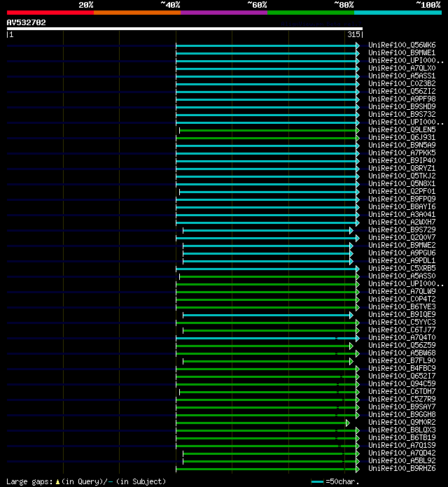
Task: Click the UniRef100_C0Z3B2 entry
Action: (x=402, y=83)
